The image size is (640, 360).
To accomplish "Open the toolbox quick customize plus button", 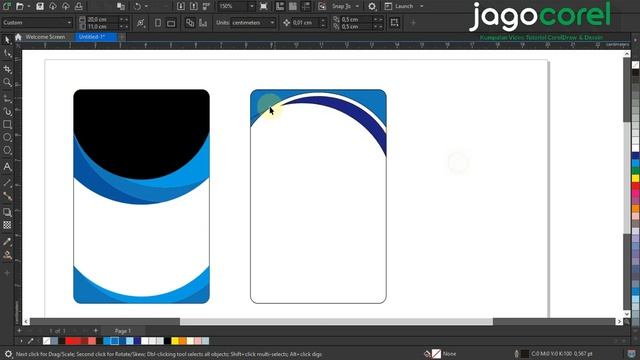I will click(x=7, y=273).
